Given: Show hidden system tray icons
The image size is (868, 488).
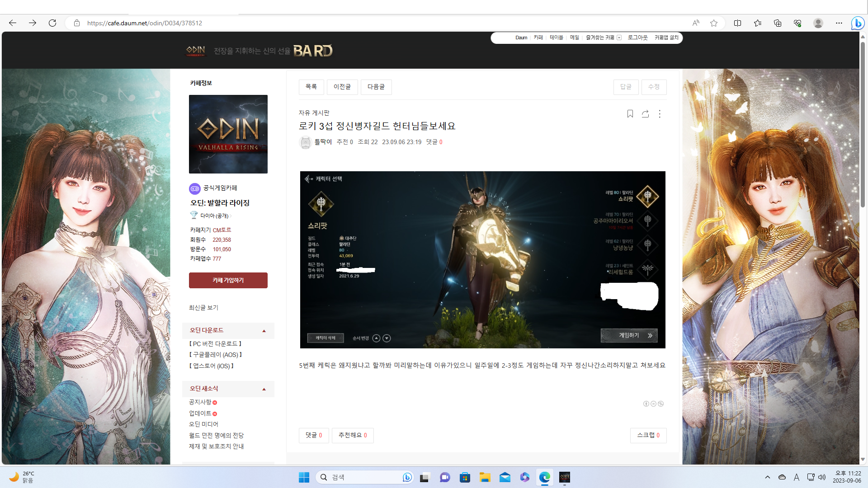Looking at the screenshot, I should click(x=768, y=477).
